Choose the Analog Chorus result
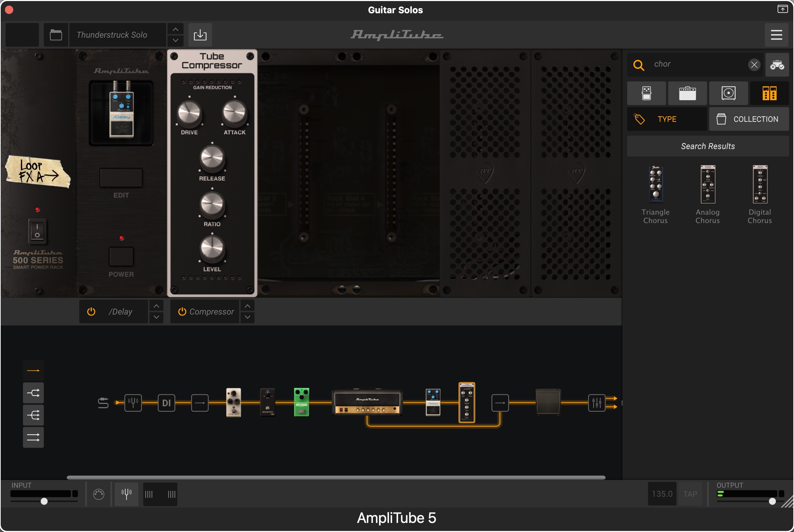The height and width of the screenshot is (532, 794). pos(708,195)
